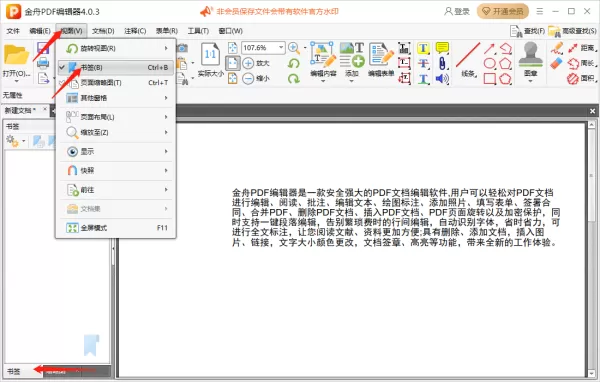Click the 高级查找(S) advanced find button
This screenshot has width=600, height=382.
point(572,31)
